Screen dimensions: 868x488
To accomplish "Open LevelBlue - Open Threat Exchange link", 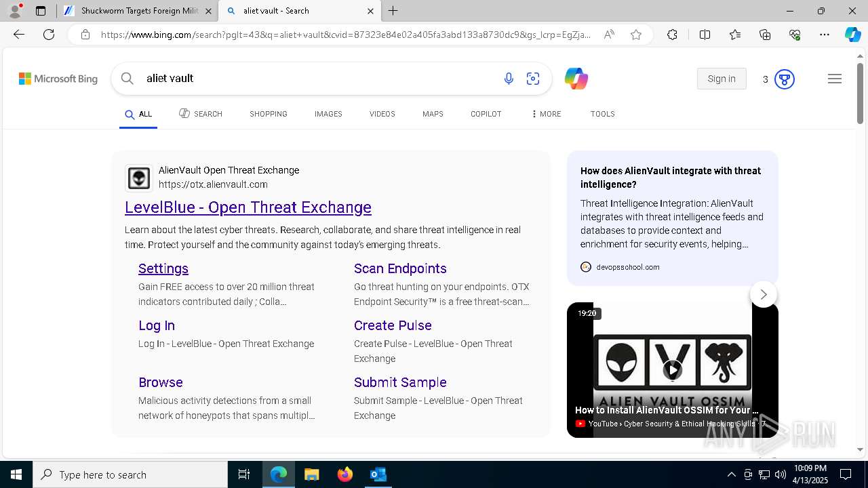I will pos(248,207).
